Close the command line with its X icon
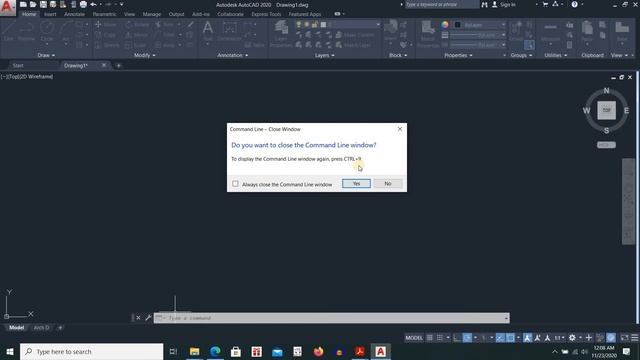640x360 pixels. pyautogui.click(x=138, y=318)
